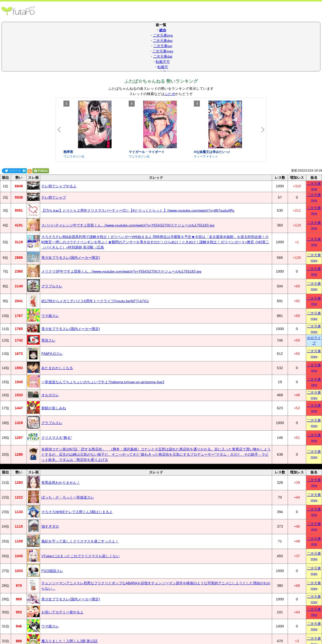Viewport: 322px width, 644px height.
Task: Follow the ふたポ search link
Action: tap(170, 94)
